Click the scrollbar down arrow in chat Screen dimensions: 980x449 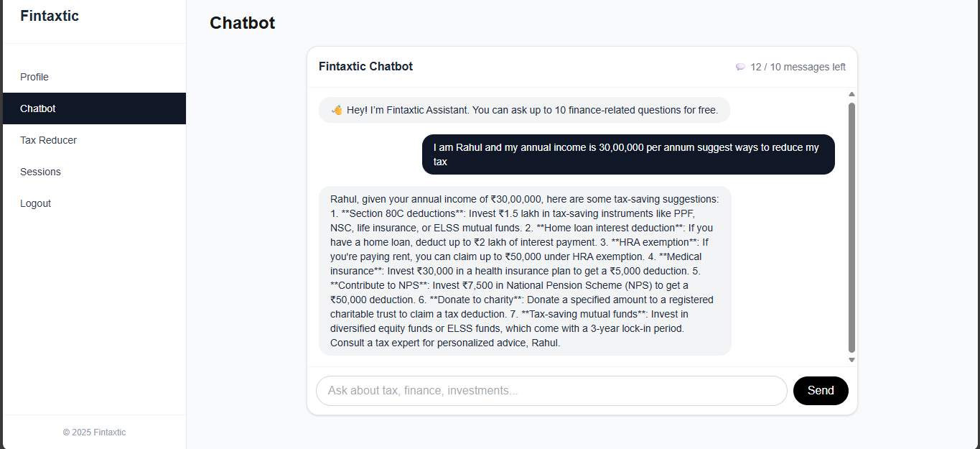(851, 360)
